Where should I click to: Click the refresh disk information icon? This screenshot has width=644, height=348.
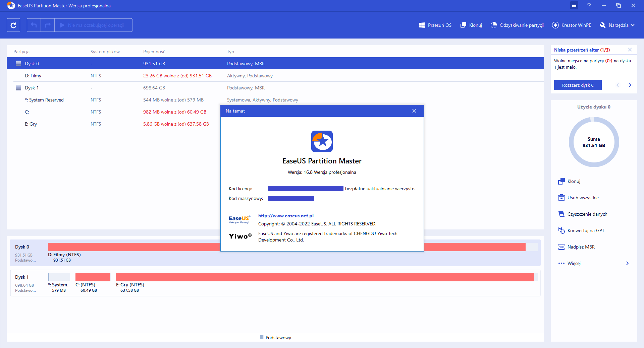[x=13, y=25]
